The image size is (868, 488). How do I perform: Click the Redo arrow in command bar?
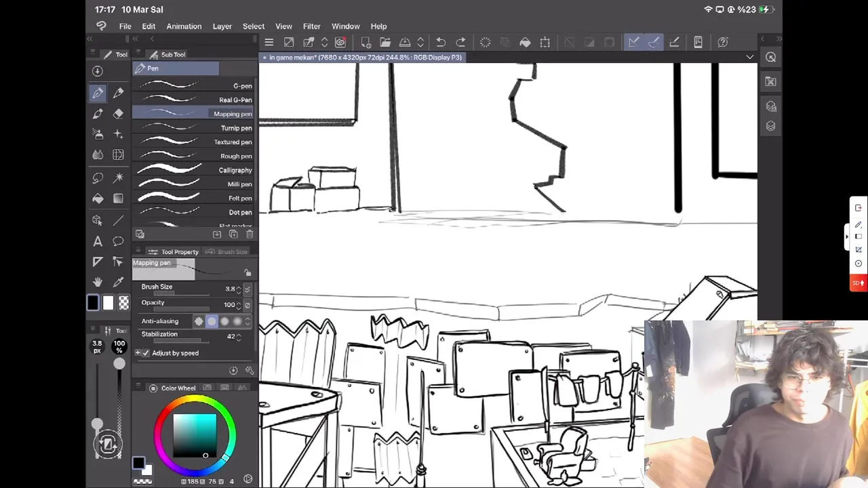point(461,43)
